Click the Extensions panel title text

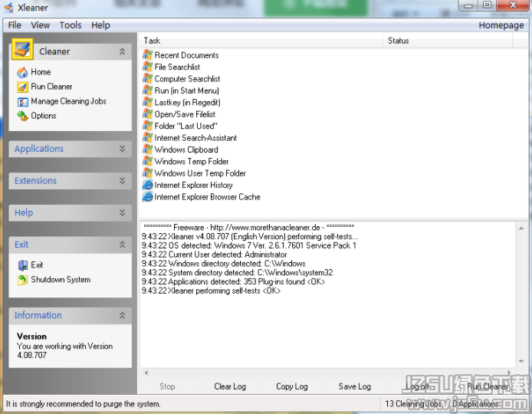point(35,180)
